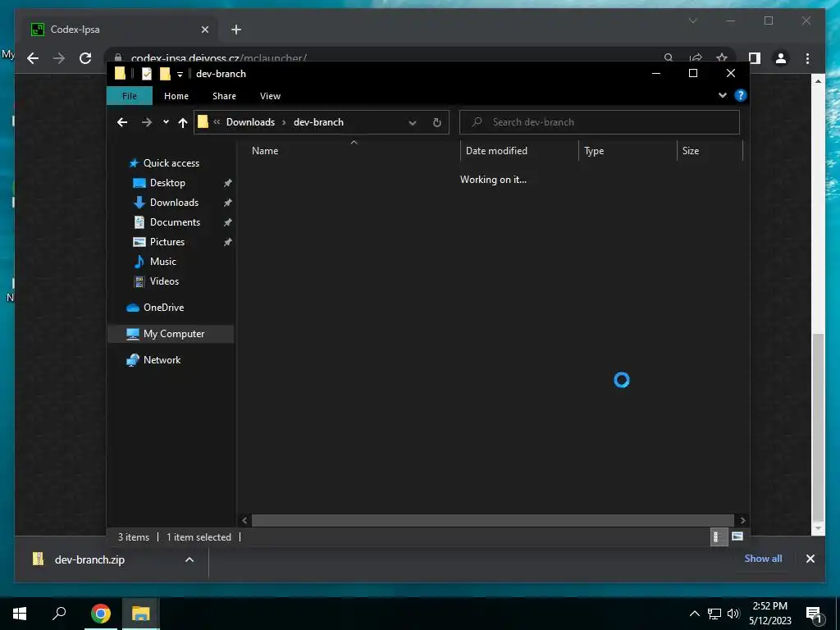The image size is (840, 630).
Task: Click pin icon next to Pictures
Action: [228, 242]
